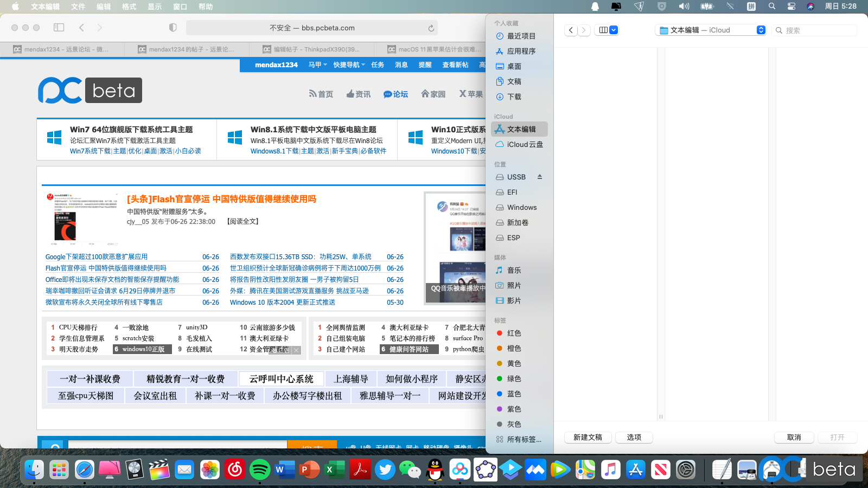Image resolution: width=868 pixels, height=488 pixels.
Task: Toggle the Safari sidebar button
Action: pos(59,28)
